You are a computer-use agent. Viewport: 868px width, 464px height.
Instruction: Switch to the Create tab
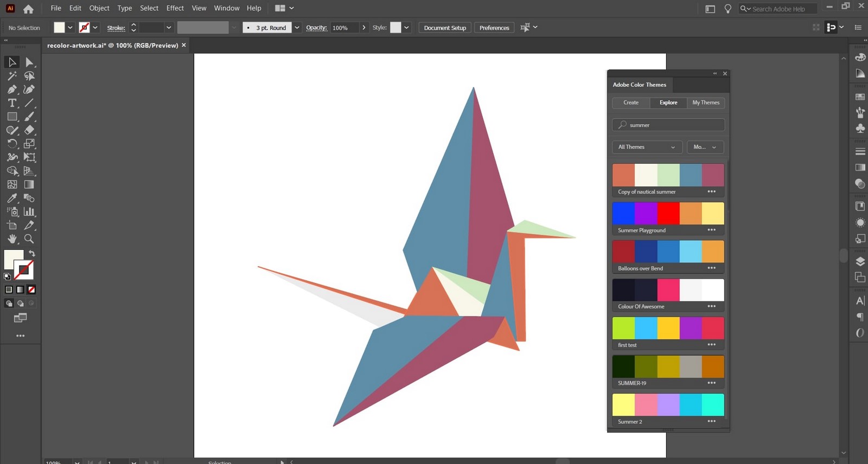631,102
